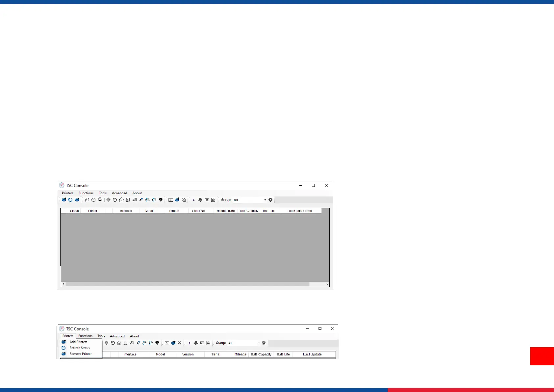The width and height of the screenshot is (554, 392).
Task: Click the Interface column header in upper window
Action: click(126, 211)
